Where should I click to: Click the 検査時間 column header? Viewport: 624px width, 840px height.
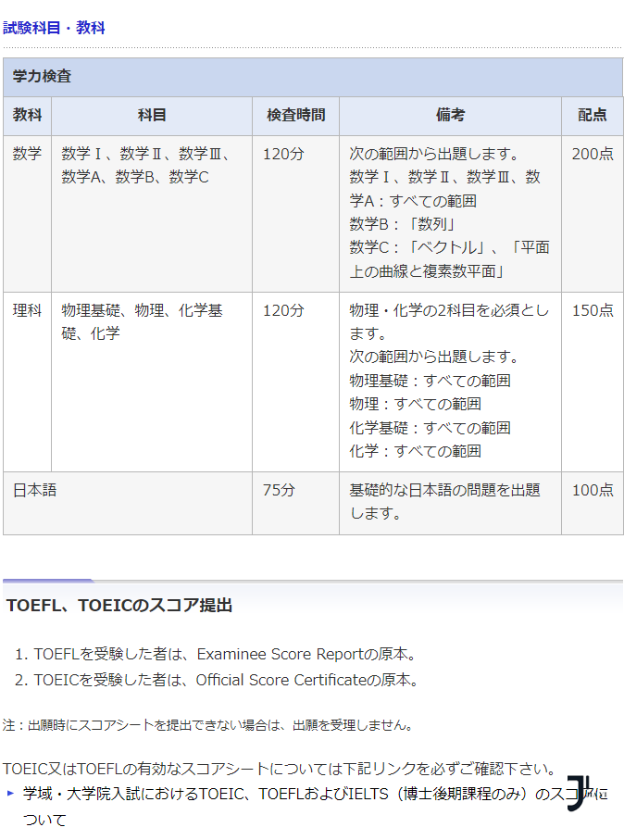[295, 115]
